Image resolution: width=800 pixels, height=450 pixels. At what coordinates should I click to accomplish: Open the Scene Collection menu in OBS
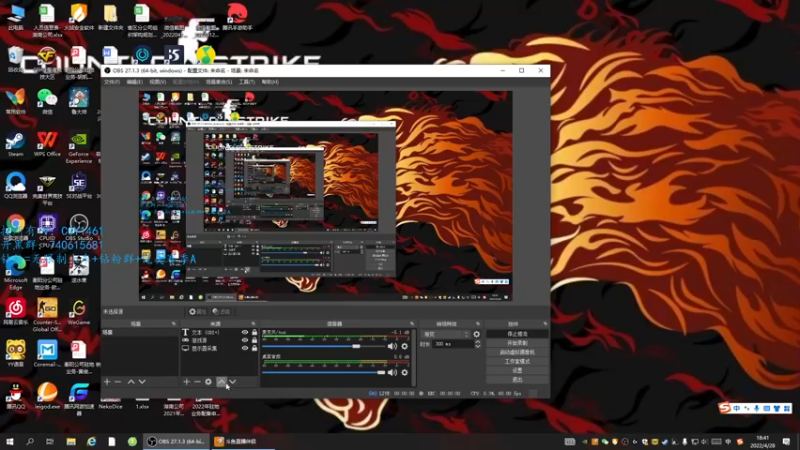coord(219,82)
